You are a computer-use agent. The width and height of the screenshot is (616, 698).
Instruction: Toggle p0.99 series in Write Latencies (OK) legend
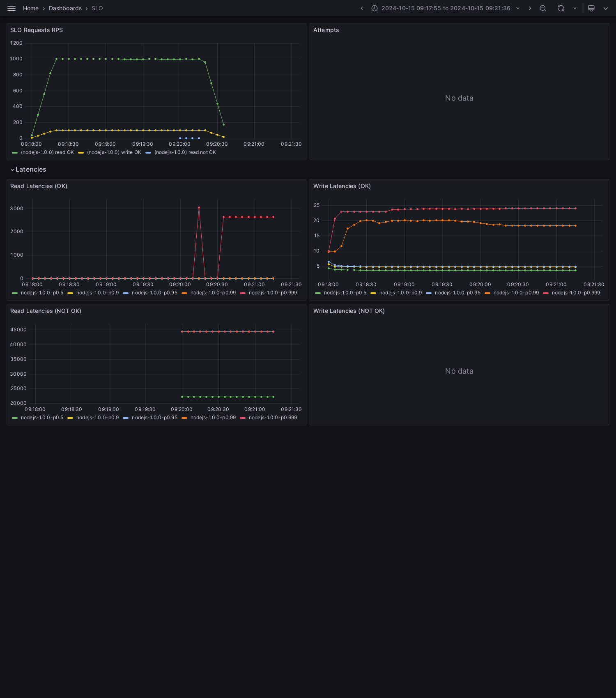[516, 293]
